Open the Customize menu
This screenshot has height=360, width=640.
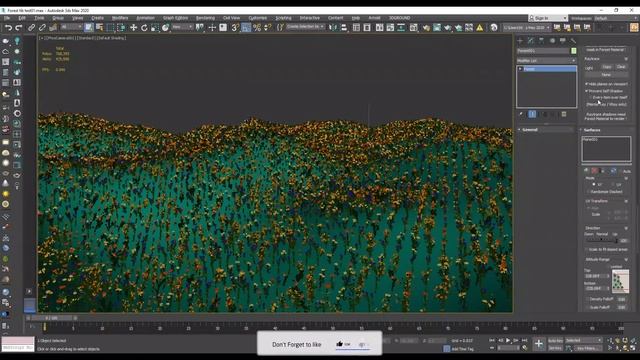pos(258,18)
